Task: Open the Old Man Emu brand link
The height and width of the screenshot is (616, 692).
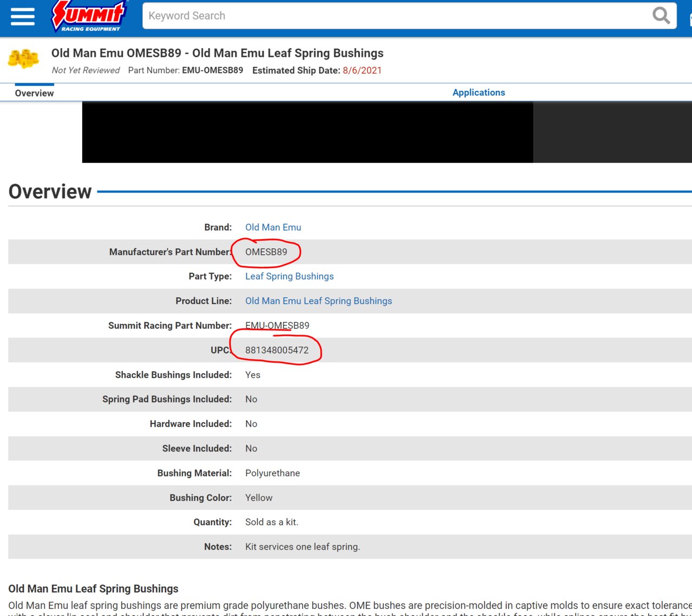Action: coord(273,227)
